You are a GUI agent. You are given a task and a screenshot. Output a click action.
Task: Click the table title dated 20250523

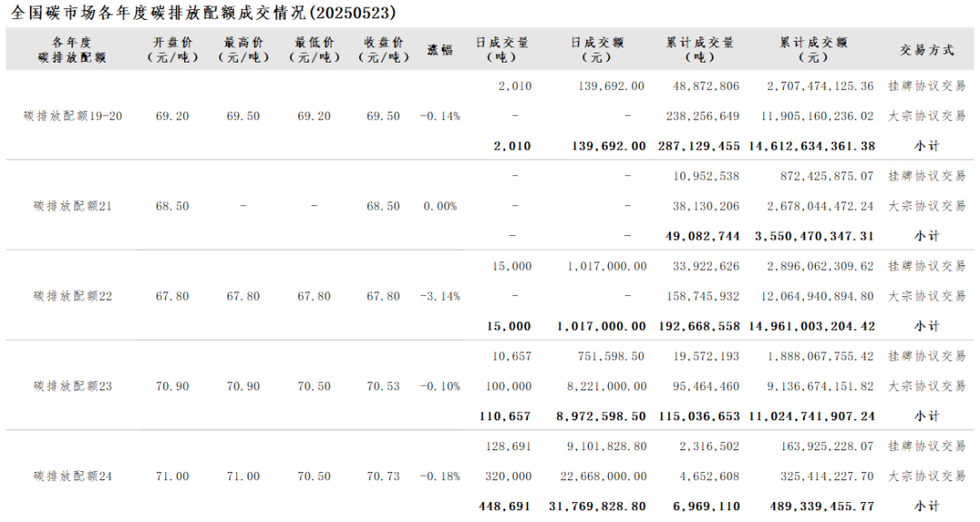coord(203,13)
